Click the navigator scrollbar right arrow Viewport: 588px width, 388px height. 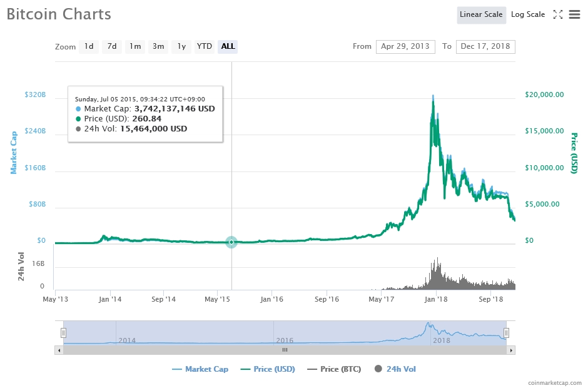point(512,350)
